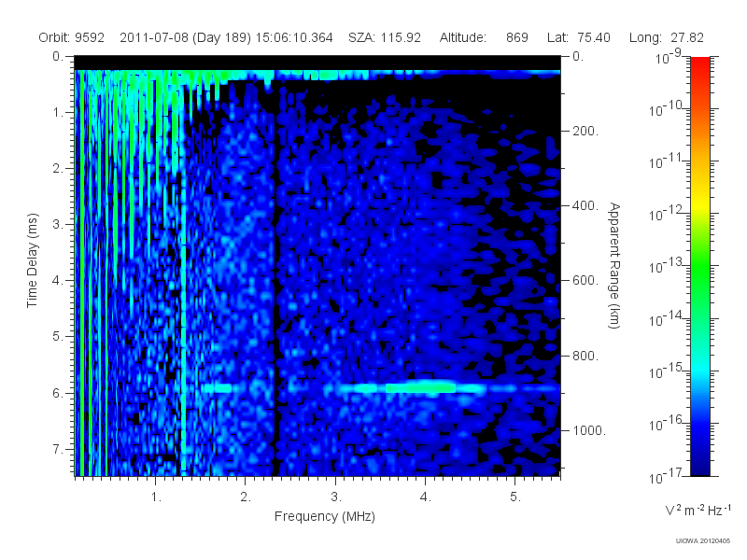The image size is (747, 560).
Task: Click the apparent range '0.' tick label
Action: 577,57
